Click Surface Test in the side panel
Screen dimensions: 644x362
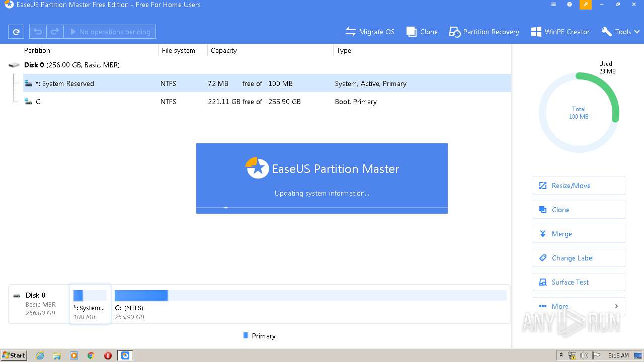579,282
